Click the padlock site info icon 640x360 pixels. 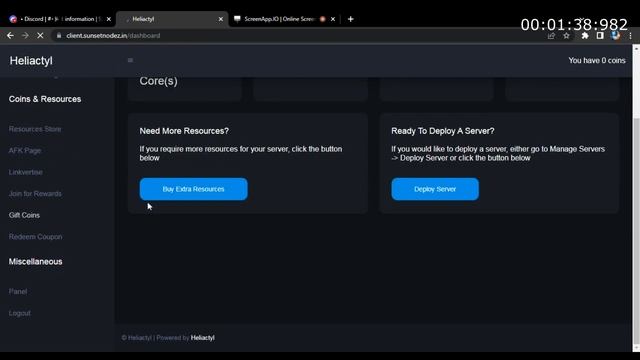[59, 36]
